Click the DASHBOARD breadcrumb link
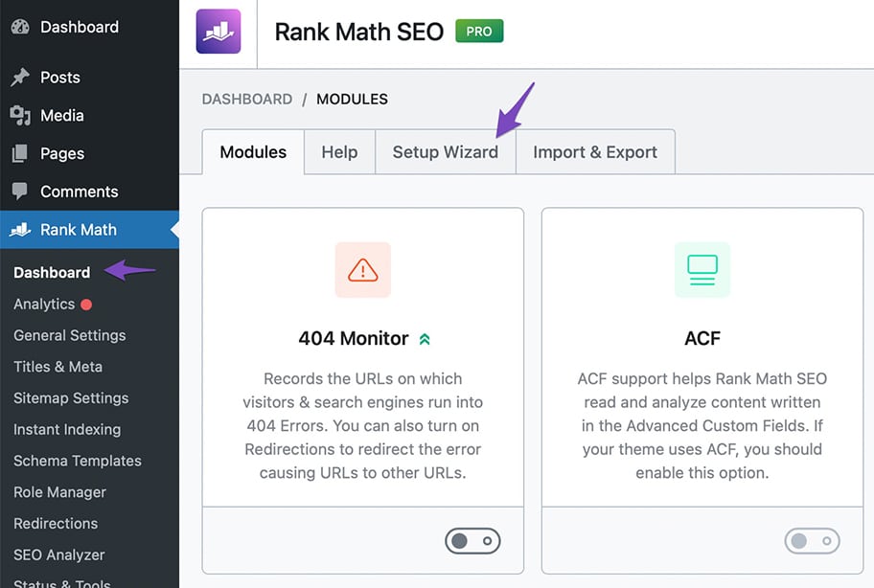 (x=246, y=100)
